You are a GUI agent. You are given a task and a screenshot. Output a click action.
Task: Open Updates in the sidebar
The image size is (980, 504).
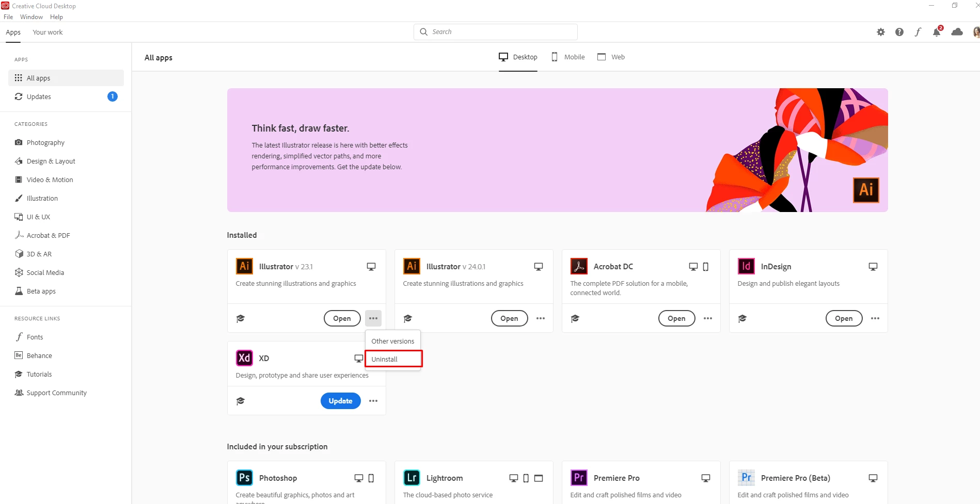click(x=66, y=96)
